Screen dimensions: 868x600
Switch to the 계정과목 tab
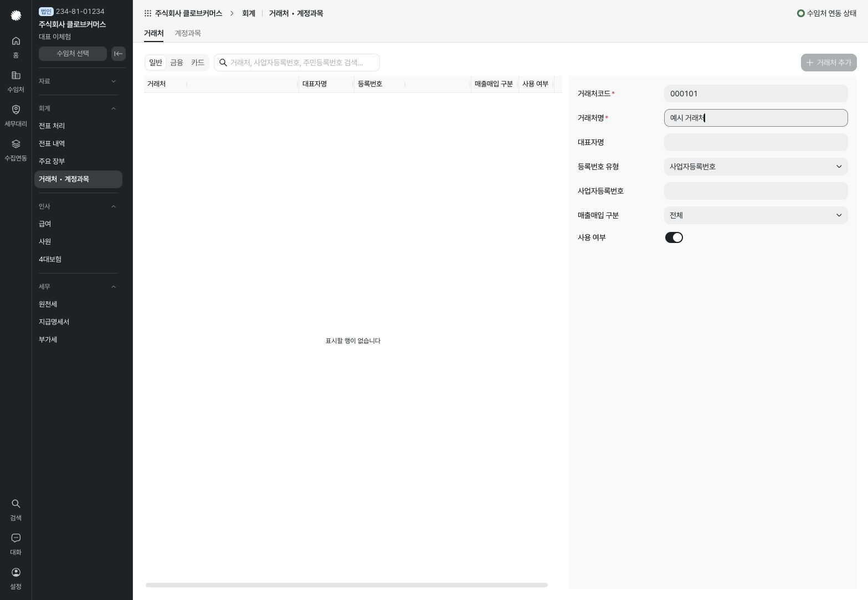[188, 33]
